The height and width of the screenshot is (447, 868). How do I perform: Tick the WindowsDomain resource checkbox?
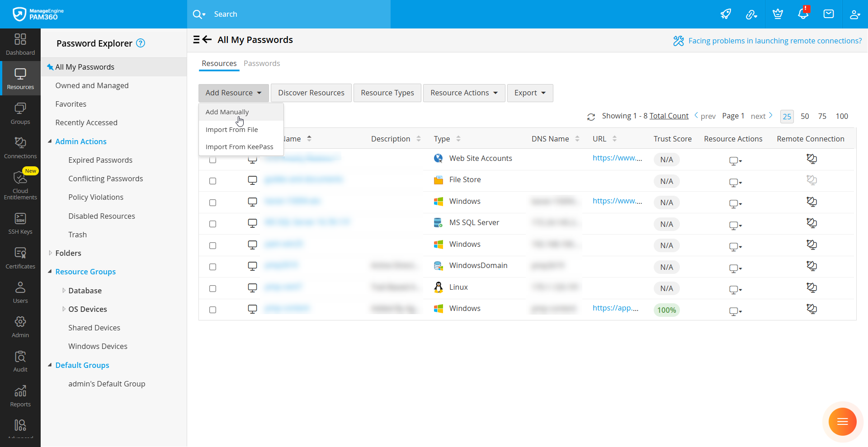click(x=212, y=267)
